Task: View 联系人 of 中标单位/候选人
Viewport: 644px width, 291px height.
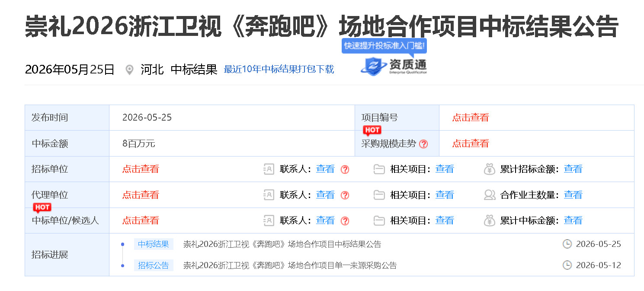Action: click(x=325, y=221)
